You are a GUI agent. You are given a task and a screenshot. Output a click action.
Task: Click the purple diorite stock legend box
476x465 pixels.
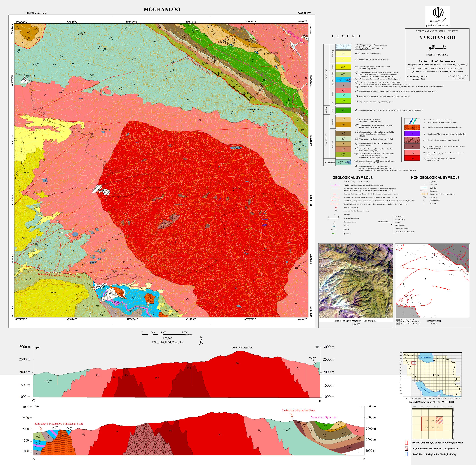point(412,133)
